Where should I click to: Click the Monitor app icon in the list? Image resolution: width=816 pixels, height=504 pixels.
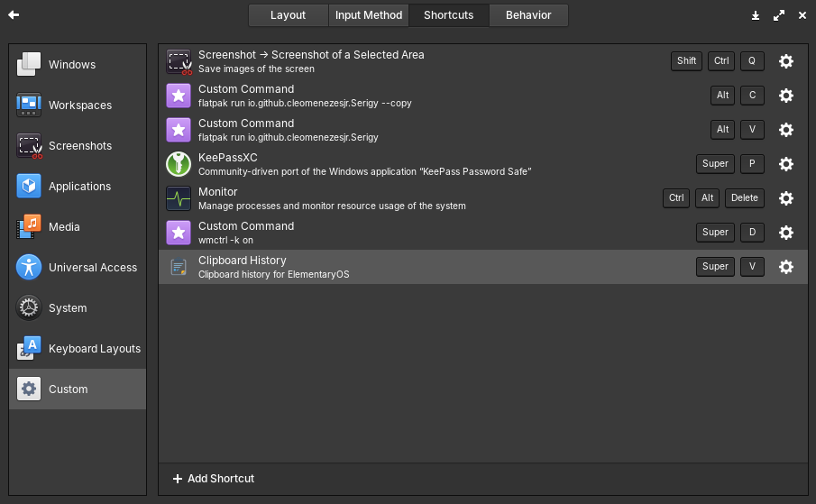point(179,198)
